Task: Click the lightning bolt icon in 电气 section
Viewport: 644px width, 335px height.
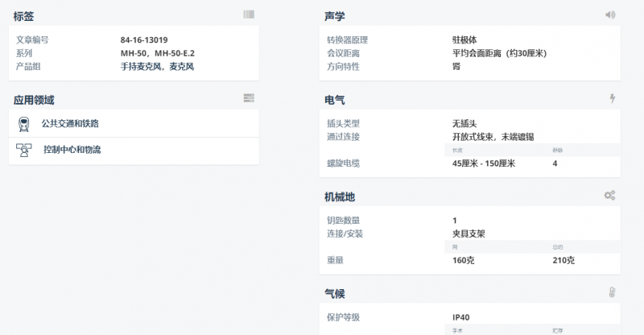Action: pos(612,98)
